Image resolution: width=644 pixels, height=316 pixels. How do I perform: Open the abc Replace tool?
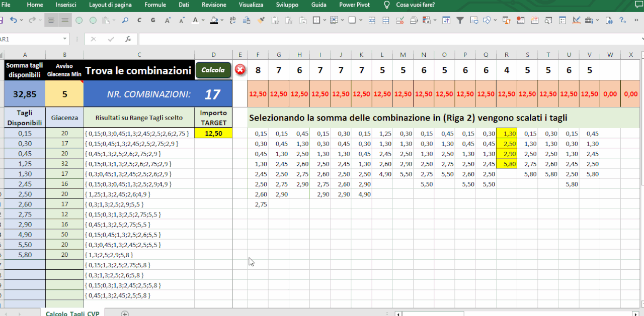(x=232, y=20)
